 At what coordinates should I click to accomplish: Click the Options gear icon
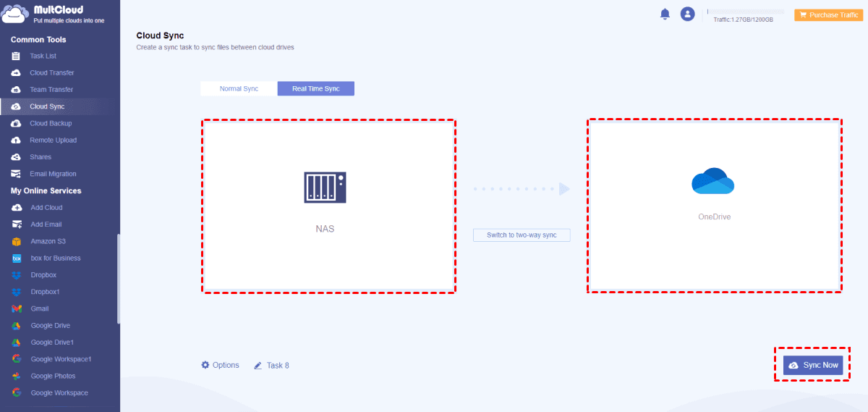pos(205,365)
